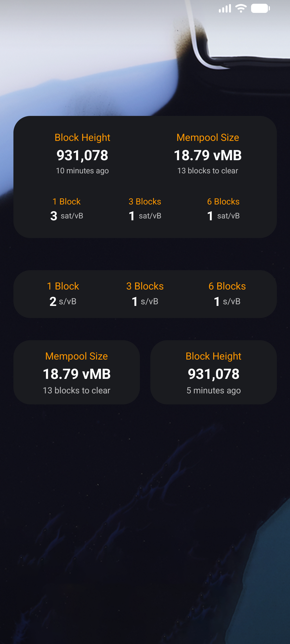Tap the "6 Blocks" label above 1 s/vB
Image resolution: width=290 pixels, height=644 pixels.
click(x=227, y=286)
